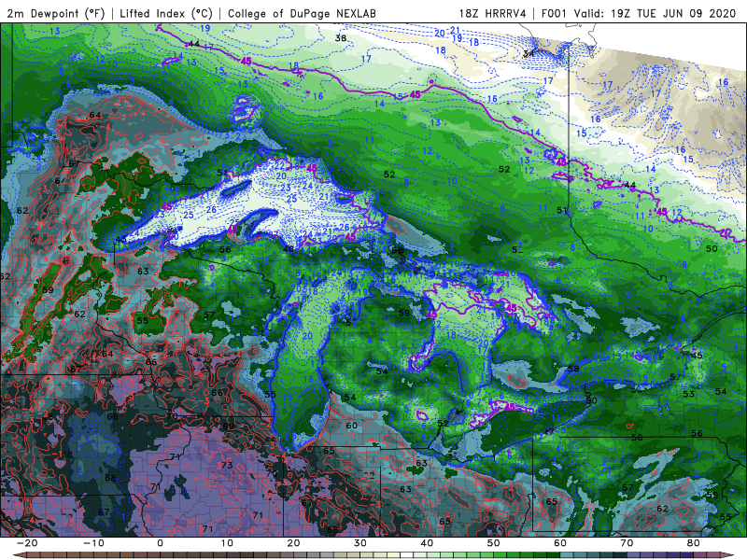Click the '-20' label on the color scale
The height and width of the screenshot is (560, 747).
27,543
